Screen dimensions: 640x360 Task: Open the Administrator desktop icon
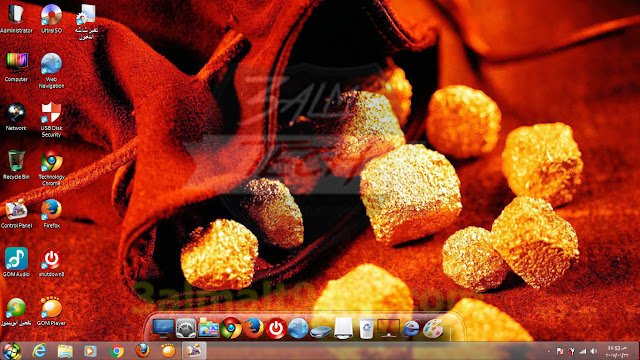16,18
